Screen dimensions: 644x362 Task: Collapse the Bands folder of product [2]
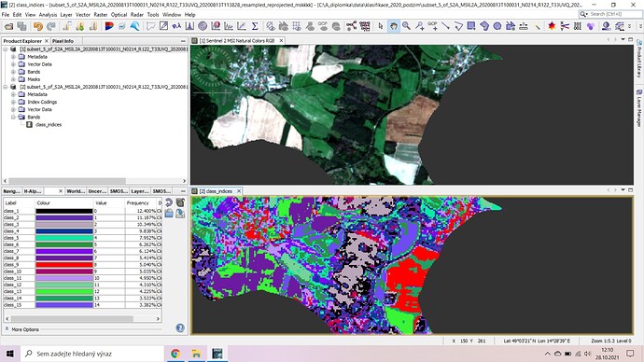13,117
